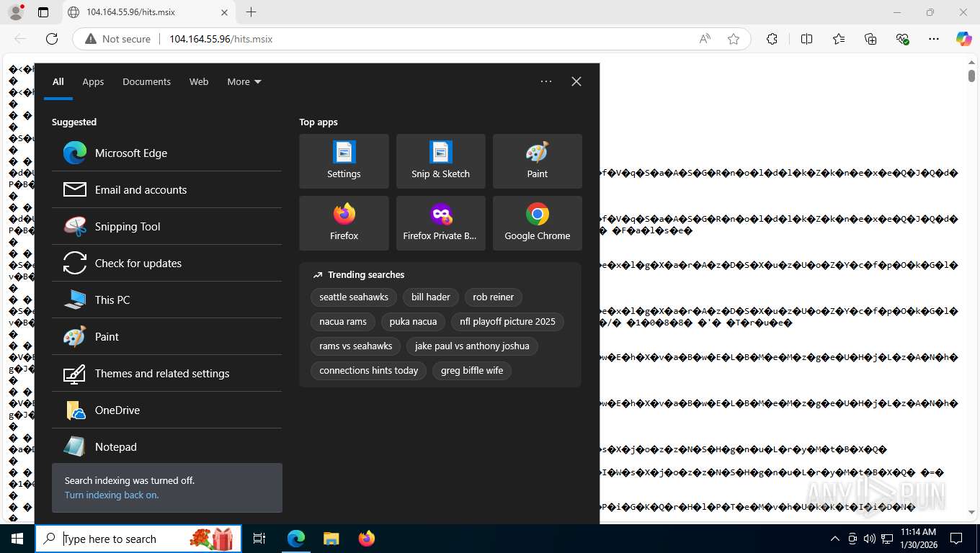Click Read aloud icon in address bar
The width and height of the screenshot is (980, 553).
coord(705,39)
